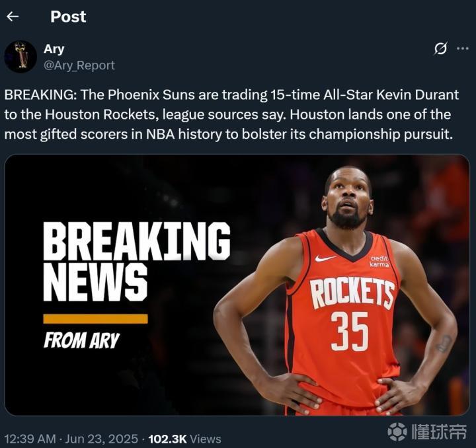Click the orange divider bar in image
The width and height of the screenshot is (476, 448).
[96, 318]
